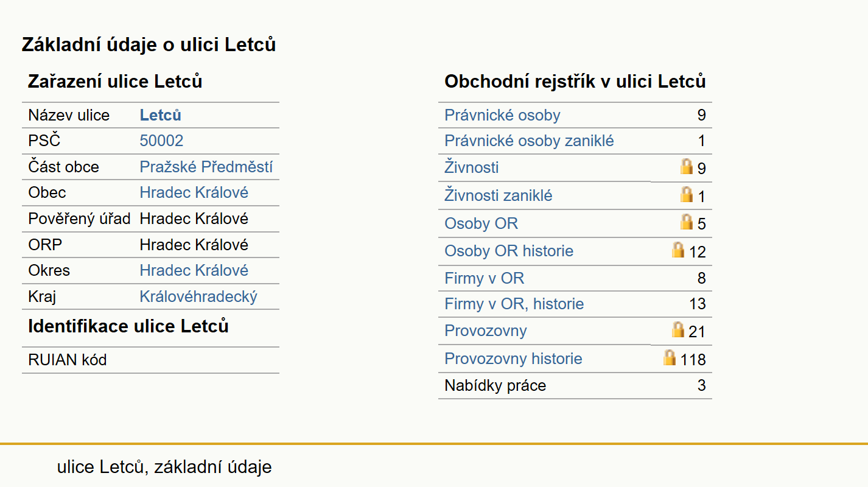This screenshot has height=487, width=868.
Task: Open Firmy v OR, historie link
Action: pyautogui.click(x=514, y=304)
